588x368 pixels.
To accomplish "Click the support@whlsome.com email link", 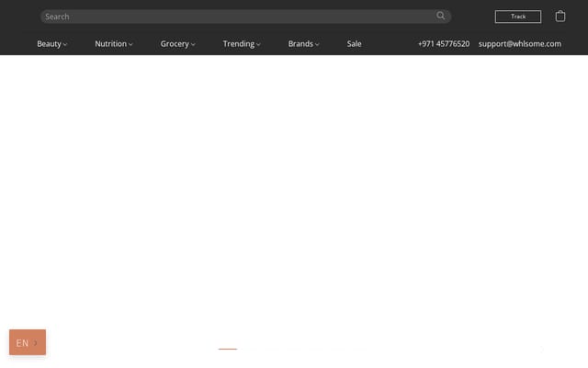I will 520,44.
